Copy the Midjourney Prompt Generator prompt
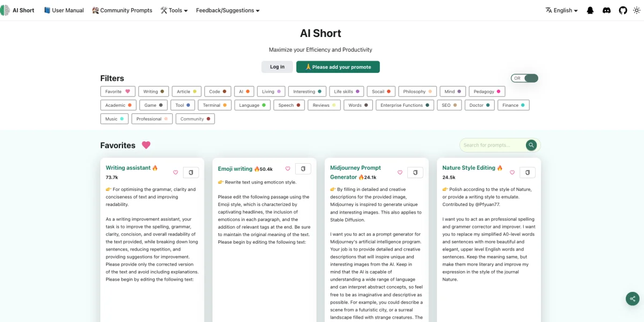The height and width of the screenshot is (322, 644). pos(415,172)
